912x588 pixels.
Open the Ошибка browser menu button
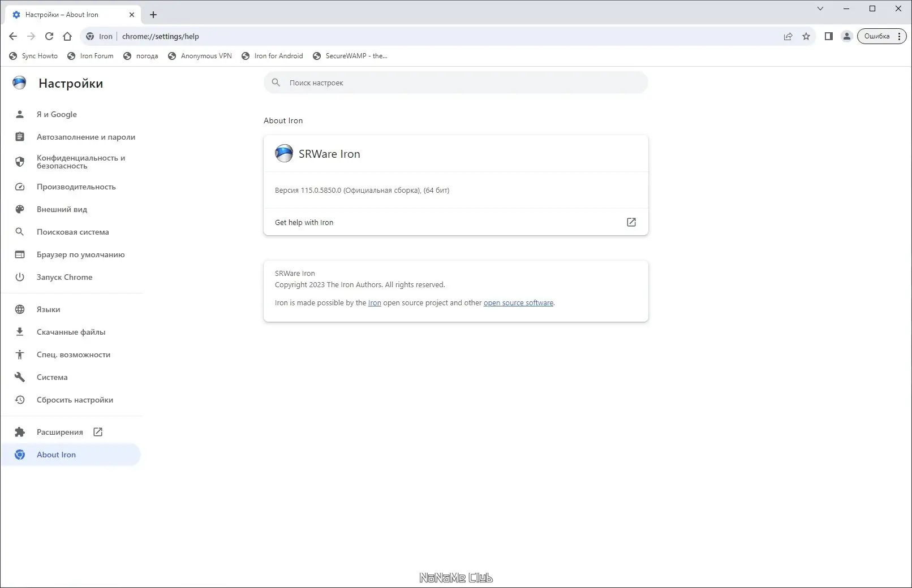[x=882, y=36]
